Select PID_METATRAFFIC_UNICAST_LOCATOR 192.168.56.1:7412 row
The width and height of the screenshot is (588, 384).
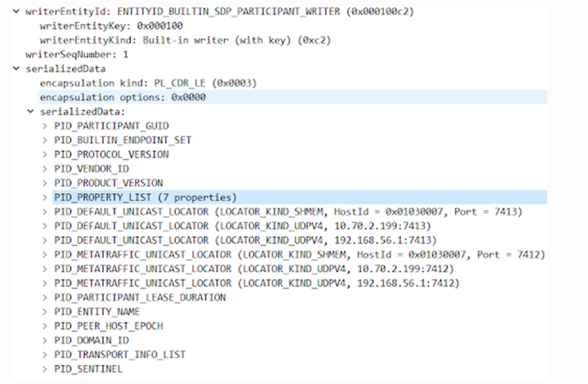click(x=254, y=283)
